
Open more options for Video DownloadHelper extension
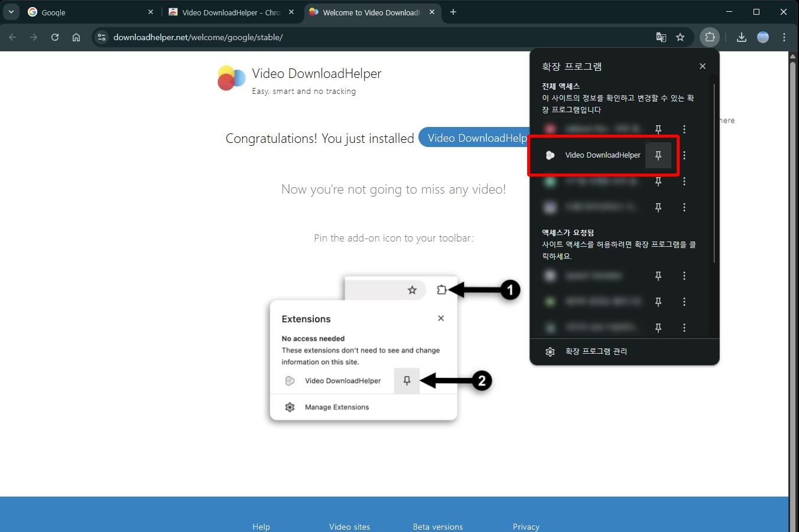click(684, 155)
